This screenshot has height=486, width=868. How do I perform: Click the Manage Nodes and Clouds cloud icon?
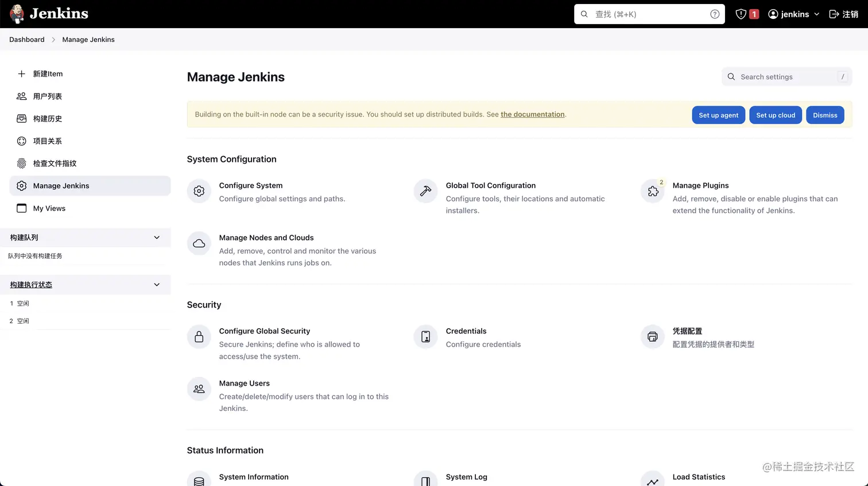199,243
